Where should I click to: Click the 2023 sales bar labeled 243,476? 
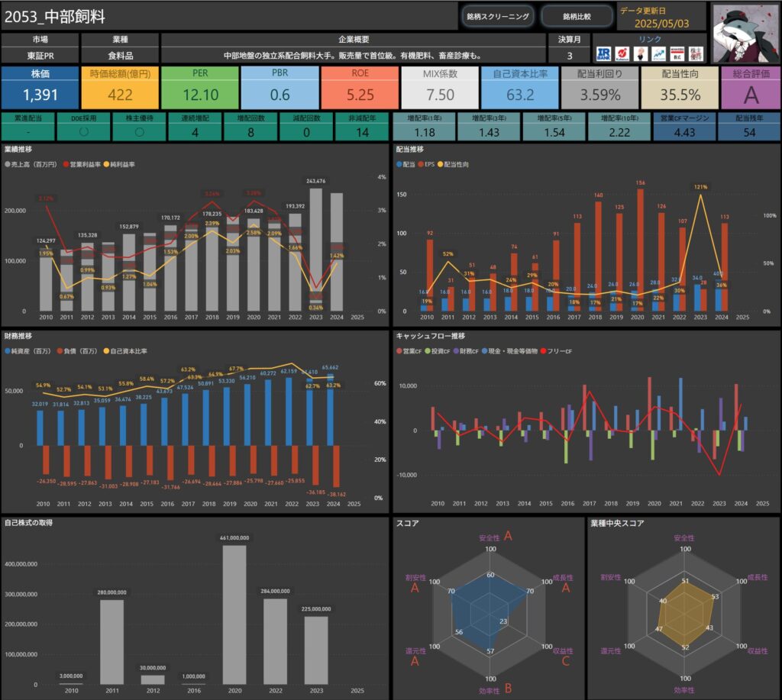(315, 250)
